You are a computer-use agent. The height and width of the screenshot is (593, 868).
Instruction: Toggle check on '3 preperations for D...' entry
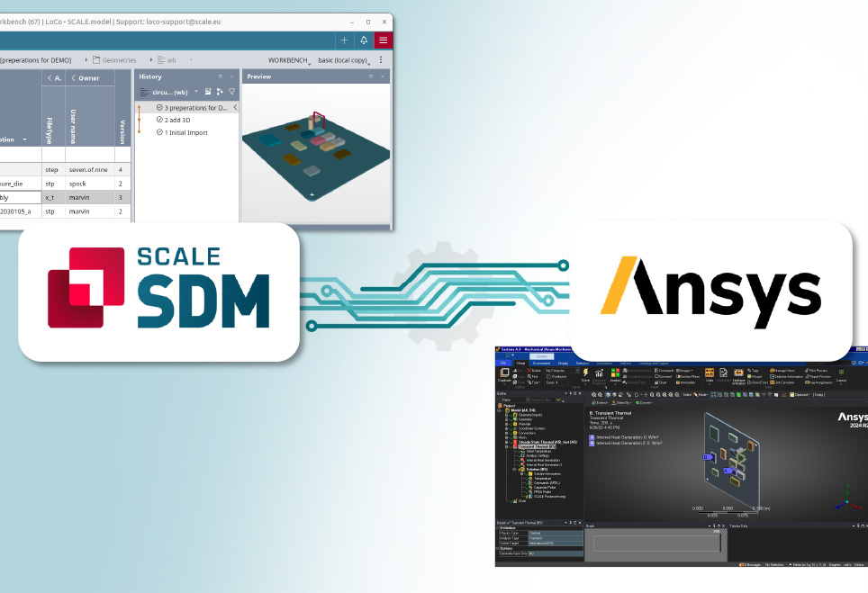click(159, 107)
